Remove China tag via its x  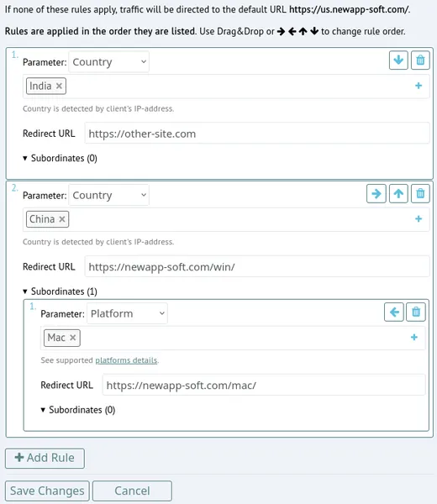coord(62,219)
